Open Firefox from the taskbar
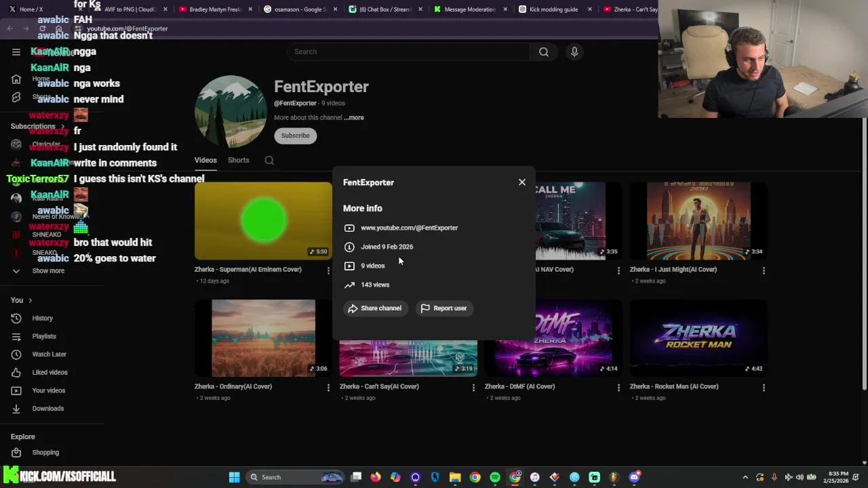 coord(376,477)
